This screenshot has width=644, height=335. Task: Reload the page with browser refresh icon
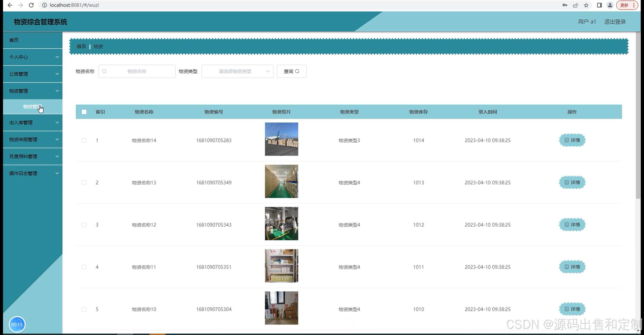(31, 5)
